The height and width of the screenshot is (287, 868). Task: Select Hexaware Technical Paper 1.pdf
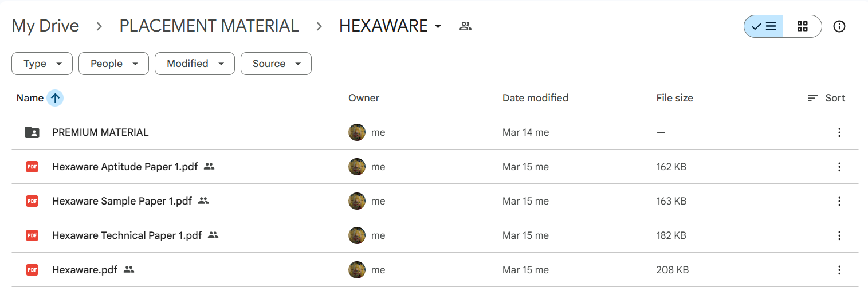click(127, 235)
